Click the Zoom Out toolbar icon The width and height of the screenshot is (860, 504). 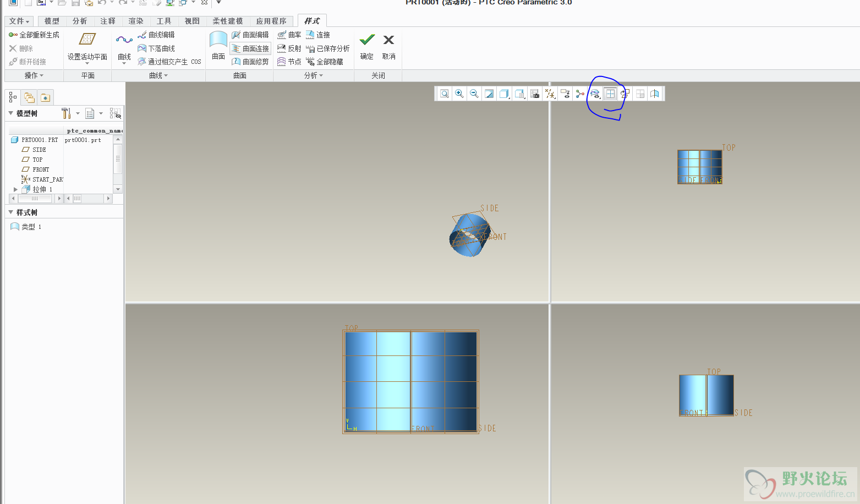(x=474, y=94)
